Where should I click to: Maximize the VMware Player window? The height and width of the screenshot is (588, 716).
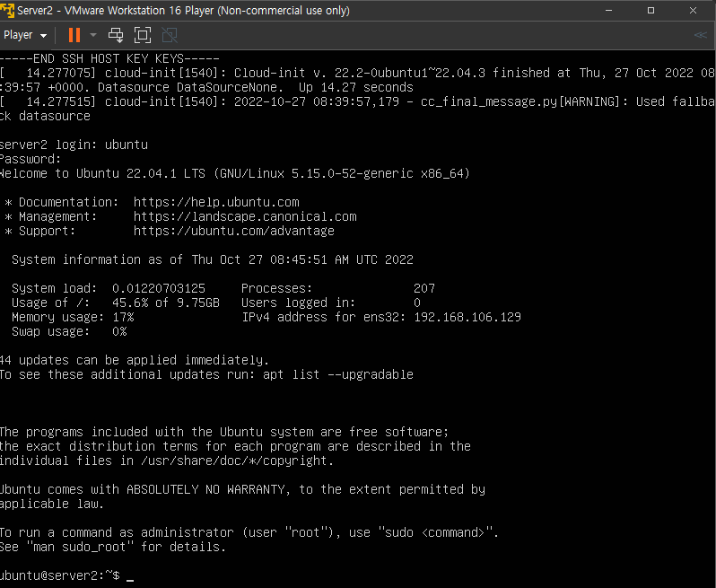point(651,11)
